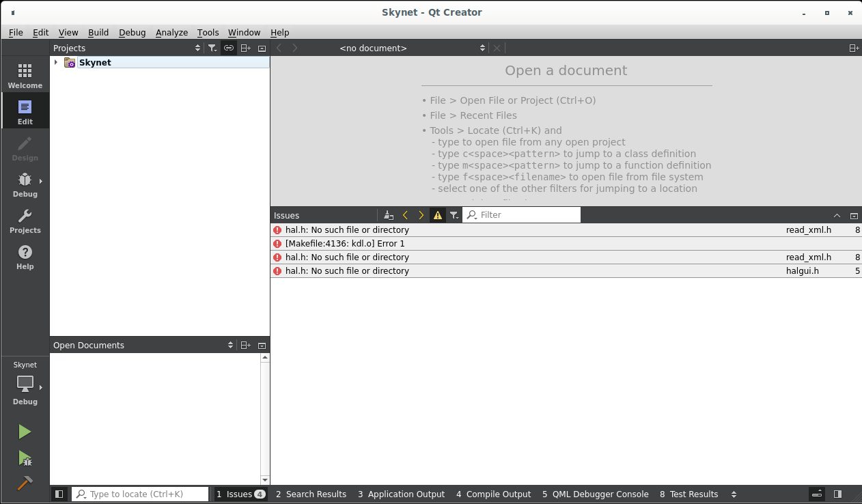Viewport: 862px width, 504px height.
Task: Show the Application Output pane
Action: tap(401, 494)
